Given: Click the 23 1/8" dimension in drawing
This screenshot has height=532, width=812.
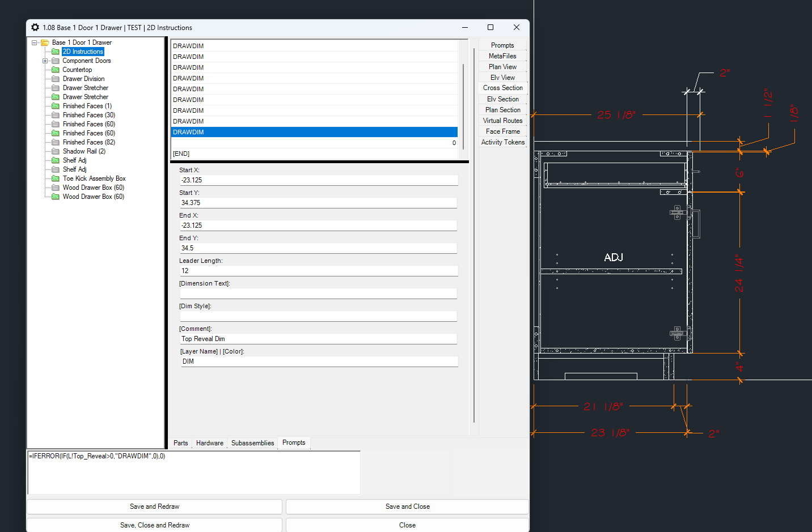Looking at the screenshot, I should click(x=610, y=432).
